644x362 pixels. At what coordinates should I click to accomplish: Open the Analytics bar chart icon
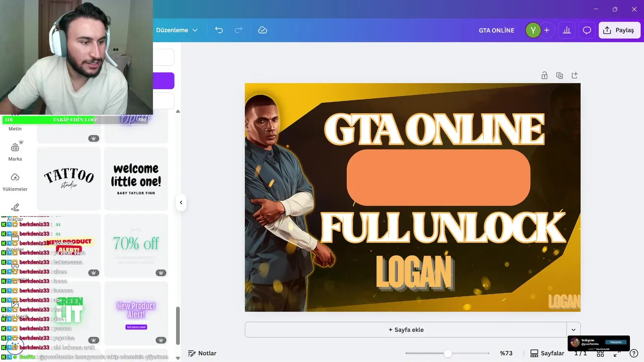click(567, 30)
